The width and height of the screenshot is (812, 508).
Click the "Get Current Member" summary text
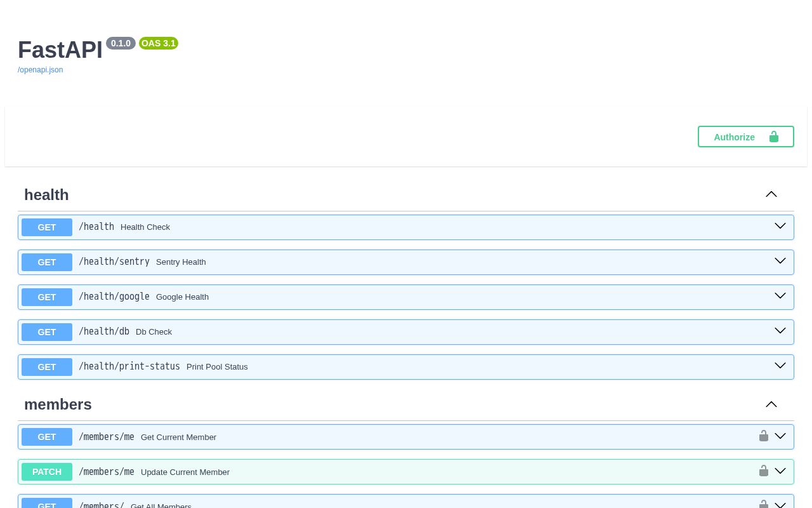click(x=178, y=438)
